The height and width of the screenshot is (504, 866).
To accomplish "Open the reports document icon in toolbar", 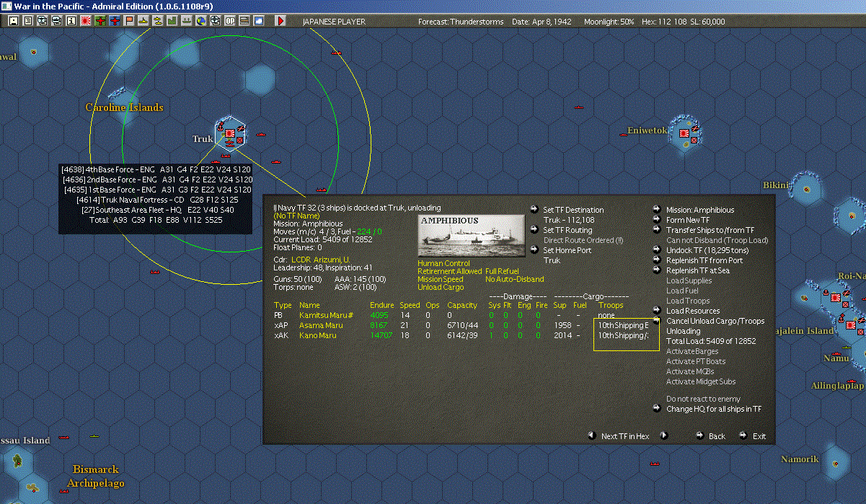I will (x=28, y=21).
